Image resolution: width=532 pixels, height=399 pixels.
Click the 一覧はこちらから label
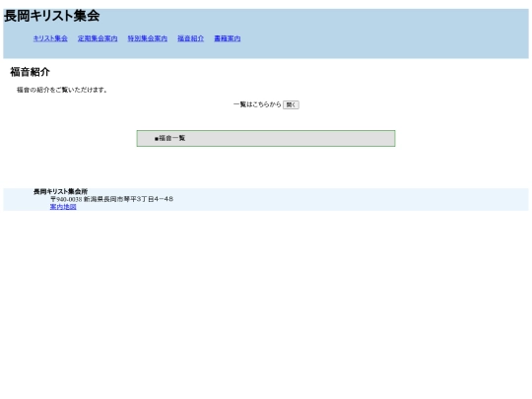257,104
